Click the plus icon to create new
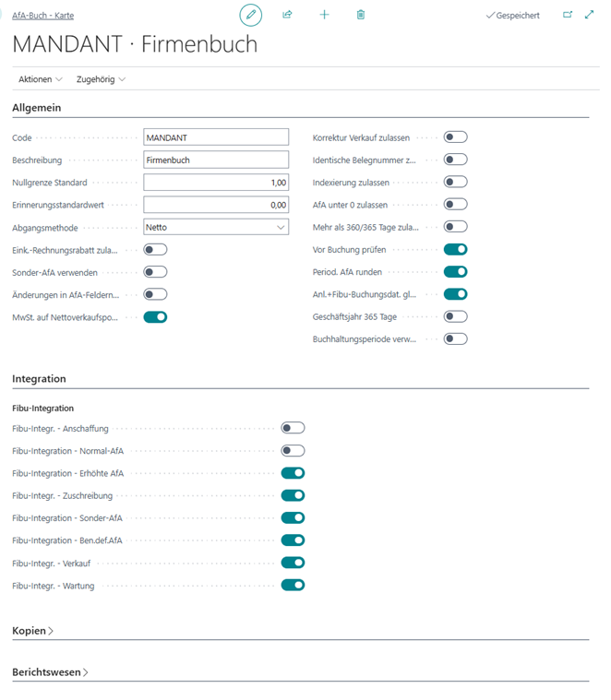The height and width of the screenshot is (700, 611). coord(324,15)
